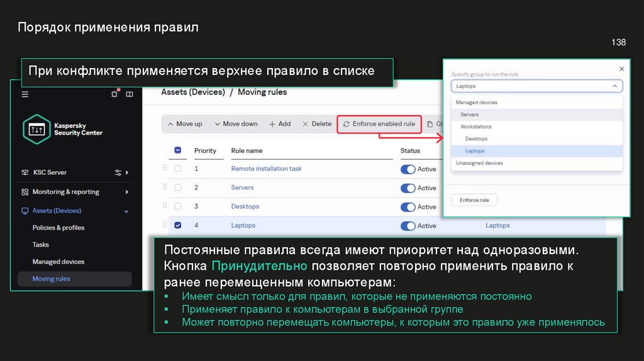Screen dimensions: 644x361
Task: Open Policies & profiles in the sidebar
Action: [58, 228]
